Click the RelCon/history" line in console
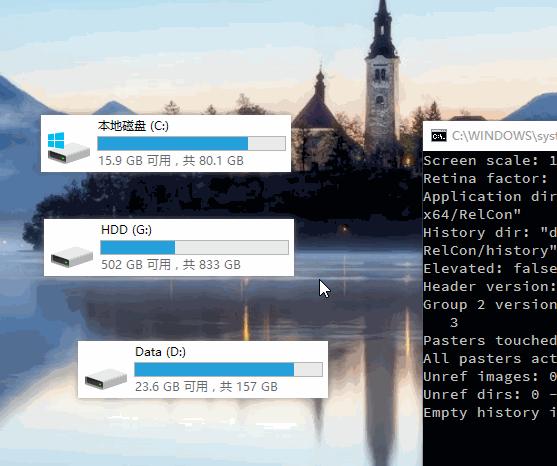The width and height of the screenshot is (557, 466). click(490, 250)
